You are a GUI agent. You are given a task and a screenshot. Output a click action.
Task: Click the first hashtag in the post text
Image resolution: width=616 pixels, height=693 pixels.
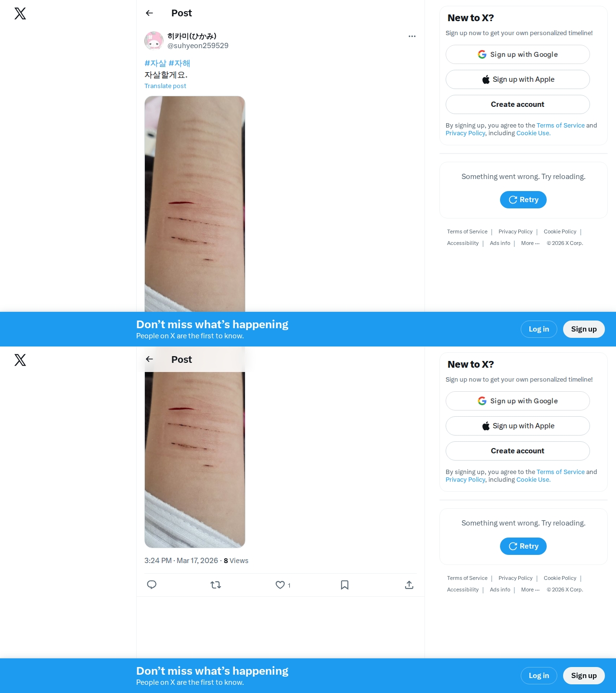[155, 63]
